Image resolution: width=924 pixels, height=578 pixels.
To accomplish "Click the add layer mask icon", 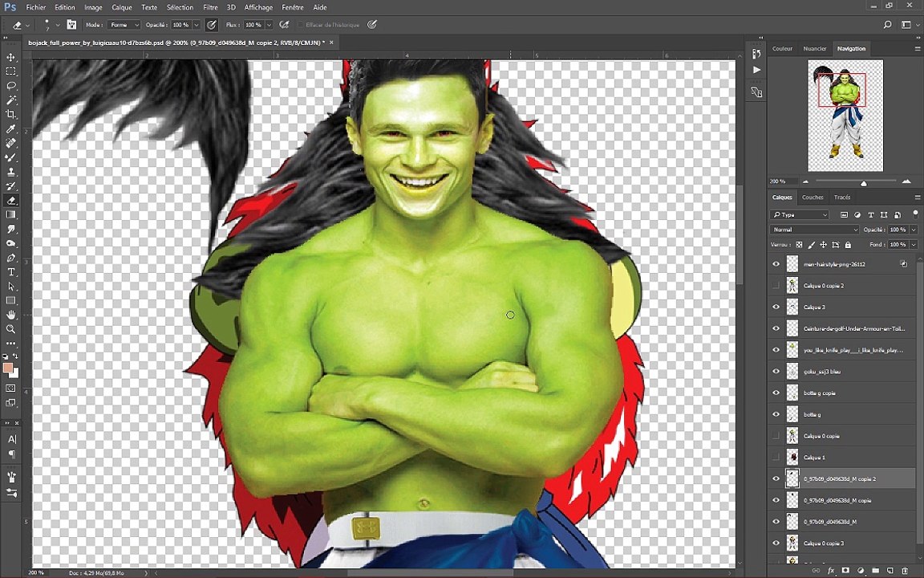I will (845, 571).
